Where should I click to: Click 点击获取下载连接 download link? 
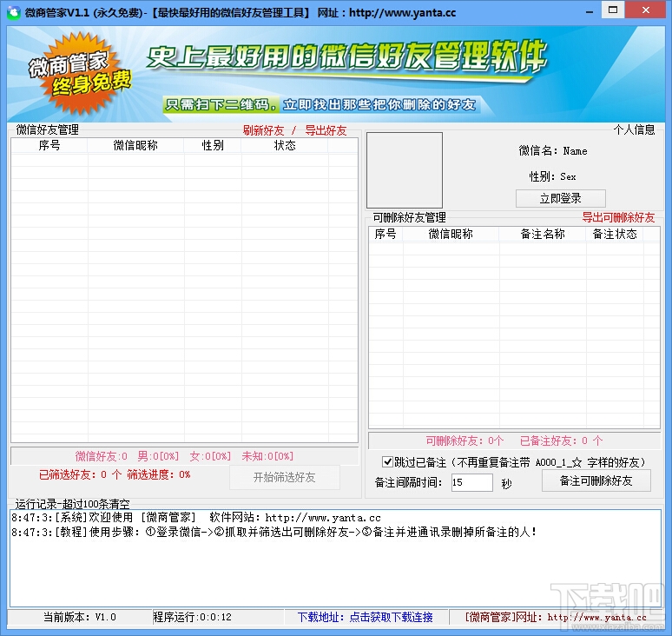392,617
